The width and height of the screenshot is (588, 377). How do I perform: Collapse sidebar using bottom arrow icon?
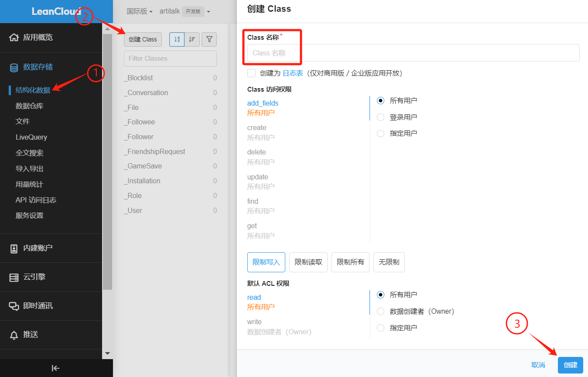click(x=56, y=368)
